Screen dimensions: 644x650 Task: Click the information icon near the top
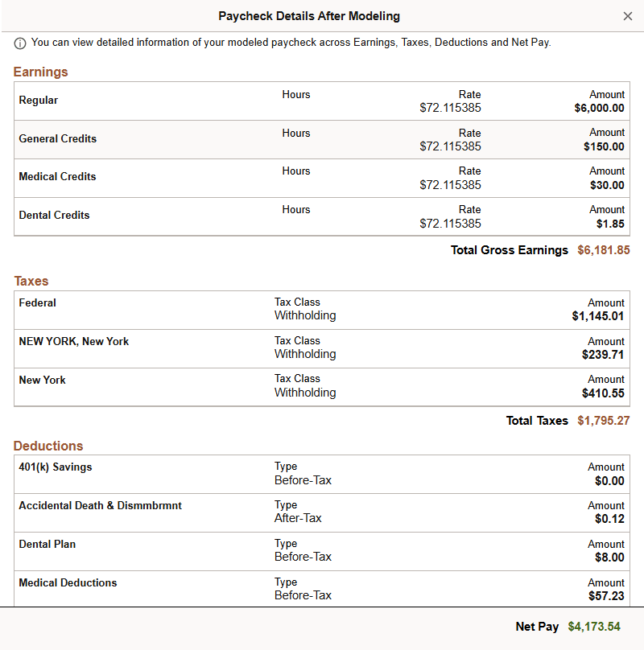19,43
